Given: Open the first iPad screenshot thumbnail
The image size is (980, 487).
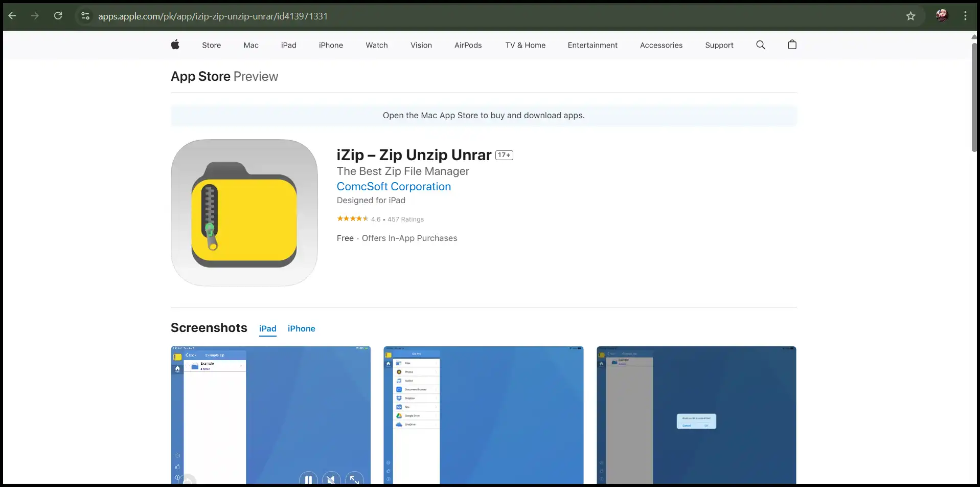Looking at the screenshot, I should click(x=270, y=415).
